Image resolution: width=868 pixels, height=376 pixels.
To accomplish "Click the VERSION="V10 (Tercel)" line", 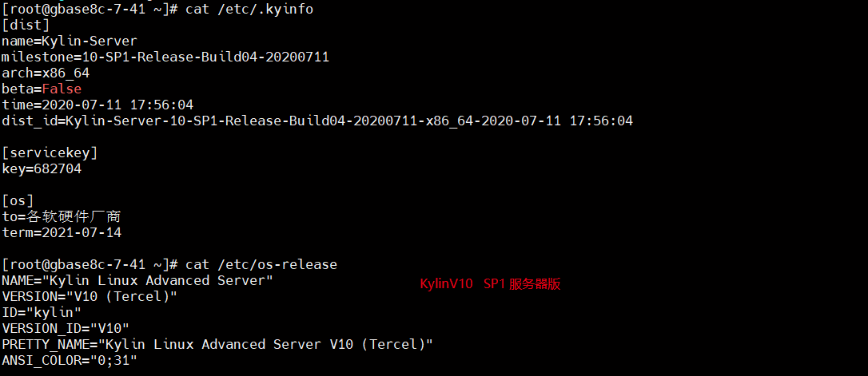I will [90, 296].
